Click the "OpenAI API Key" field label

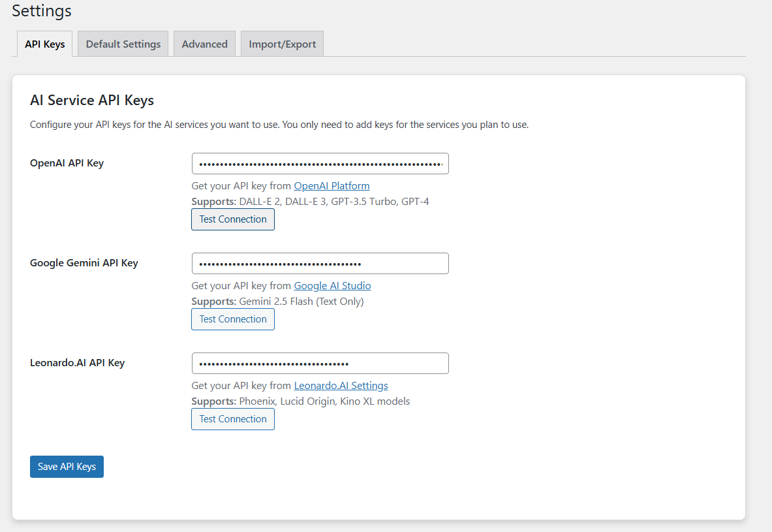pyautogui.click(x=67, y=163)
